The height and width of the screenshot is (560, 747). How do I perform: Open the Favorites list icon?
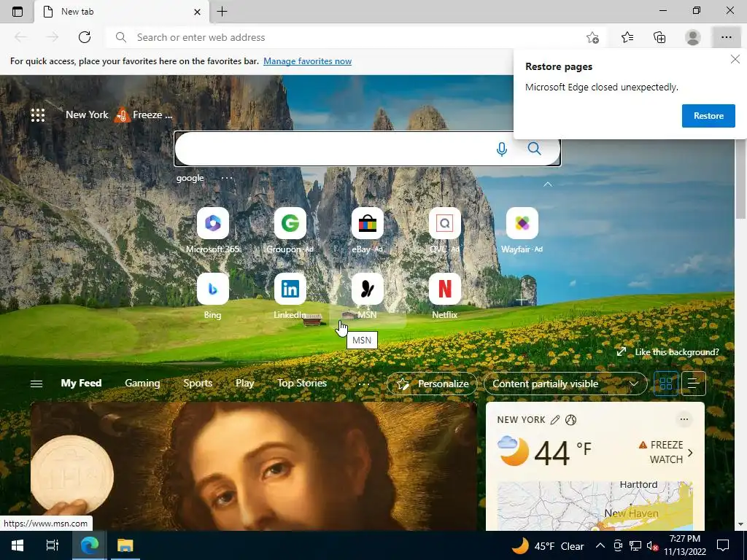[x=627, y=37]
